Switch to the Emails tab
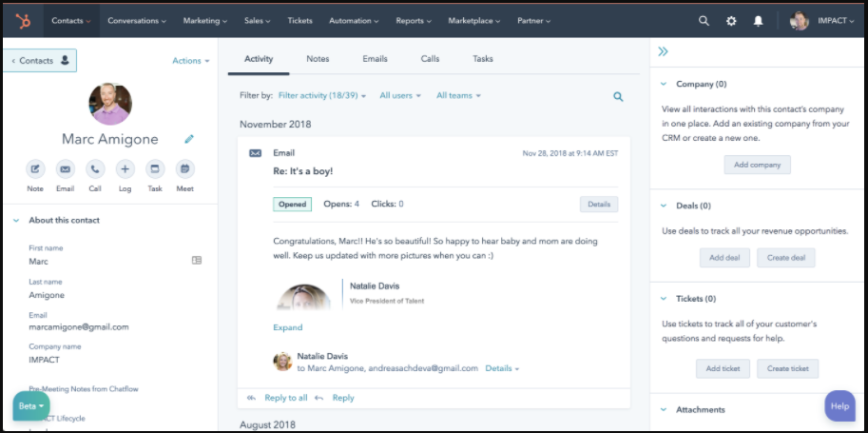 [x=375, y=59]
